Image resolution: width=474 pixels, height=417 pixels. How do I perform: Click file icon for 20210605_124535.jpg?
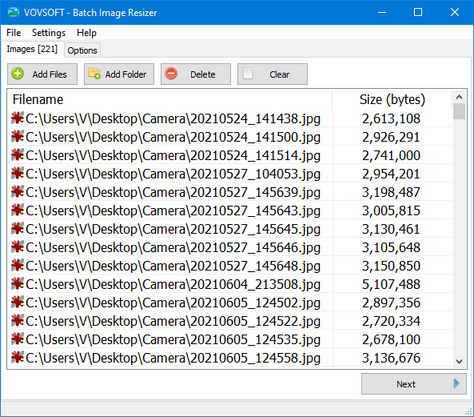pyautogui.click(x=17, y=339)
